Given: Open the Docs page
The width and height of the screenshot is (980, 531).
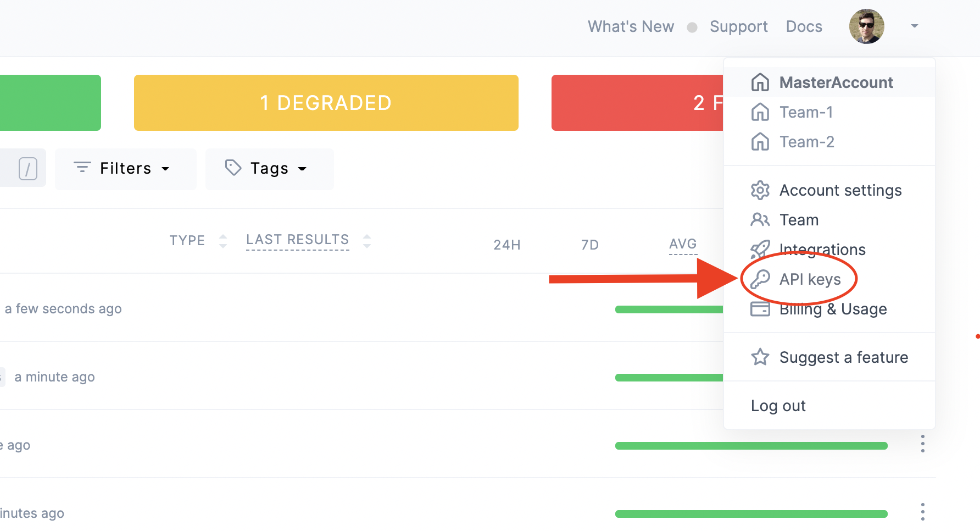Looking at the screenshot, I should [x=804, y=26].
